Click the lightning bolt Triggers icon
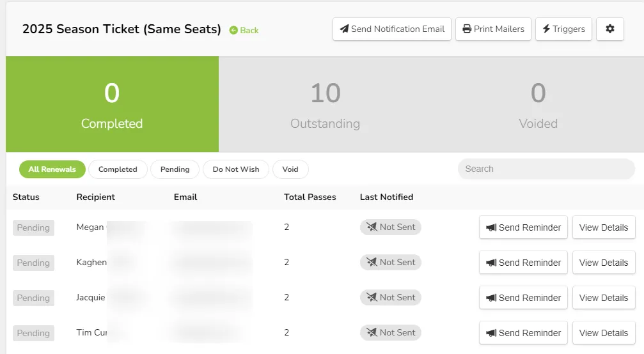Viewport: 644px width, 354px height. click(x=546, y=29)
